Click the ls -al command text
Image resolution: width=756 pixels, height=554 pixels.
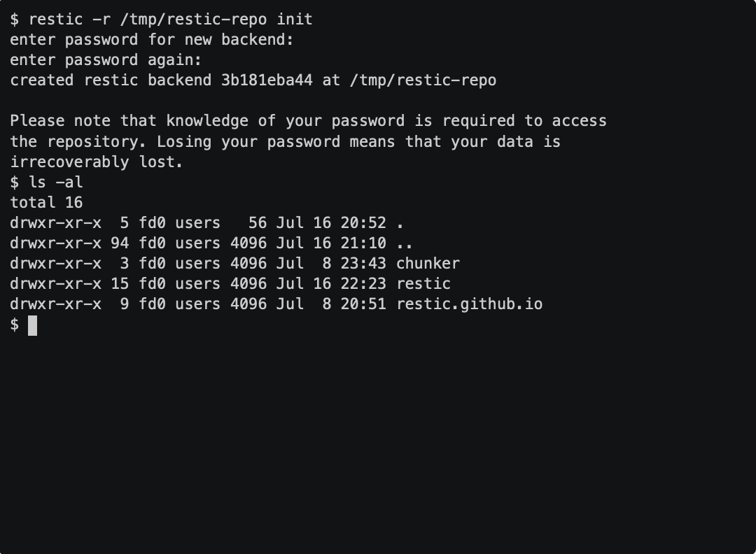pyautogui.click(x=56, y=182)
